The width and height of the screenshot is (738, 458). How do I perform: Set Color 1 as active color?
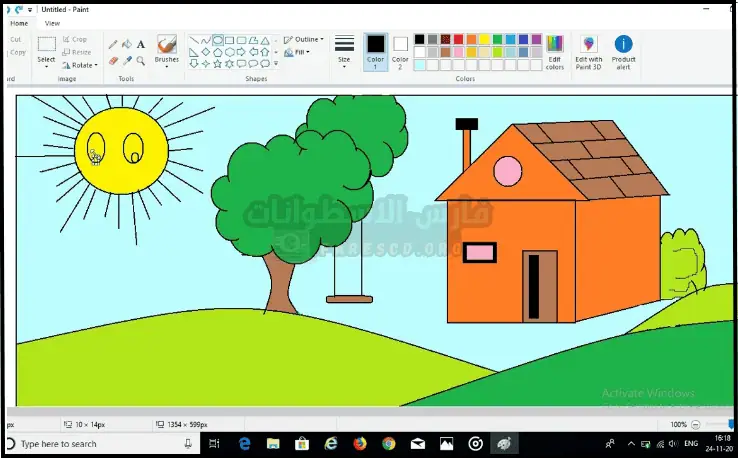pyautogui.click(x=375, y=50)
